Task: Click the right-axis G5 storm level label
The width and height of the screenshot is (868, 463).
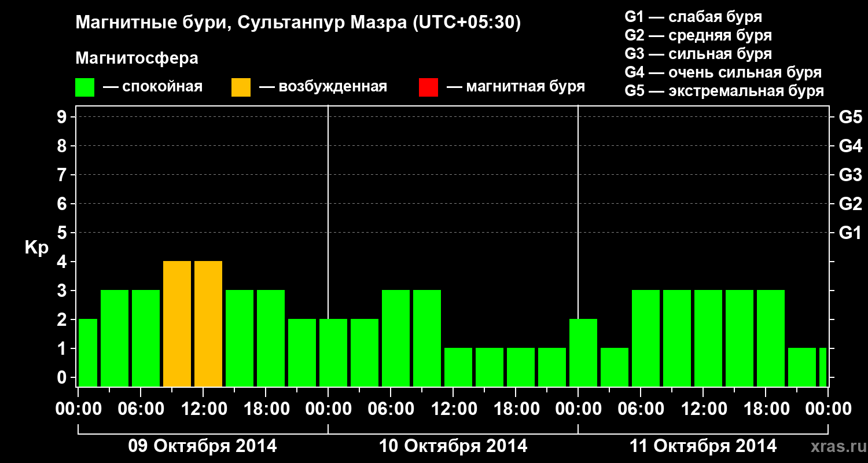Action: [x=851, y=117]
